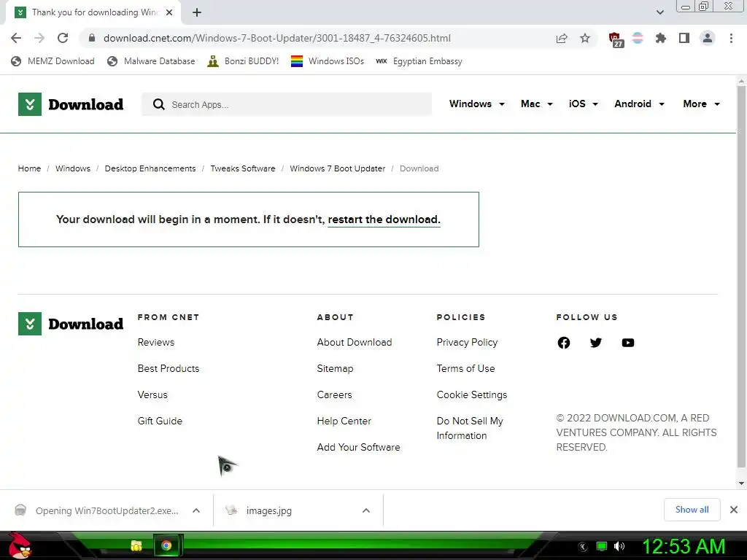The height and width of the screenshot is (560, 747).
Task: Select the 'Thank you for downloading' tab
Action: (93, 12)
